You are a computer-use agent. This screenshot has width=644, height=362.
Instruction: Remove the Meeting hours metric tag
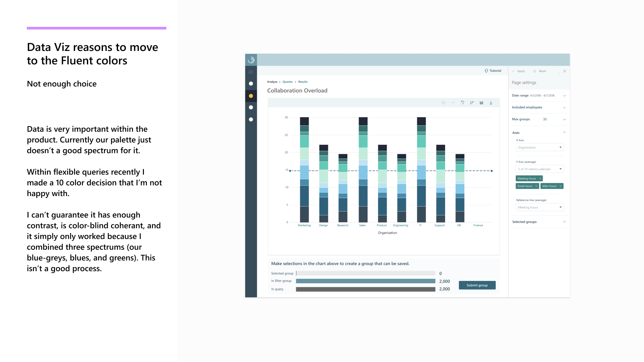pyautogui.click(x=540, y=178)
